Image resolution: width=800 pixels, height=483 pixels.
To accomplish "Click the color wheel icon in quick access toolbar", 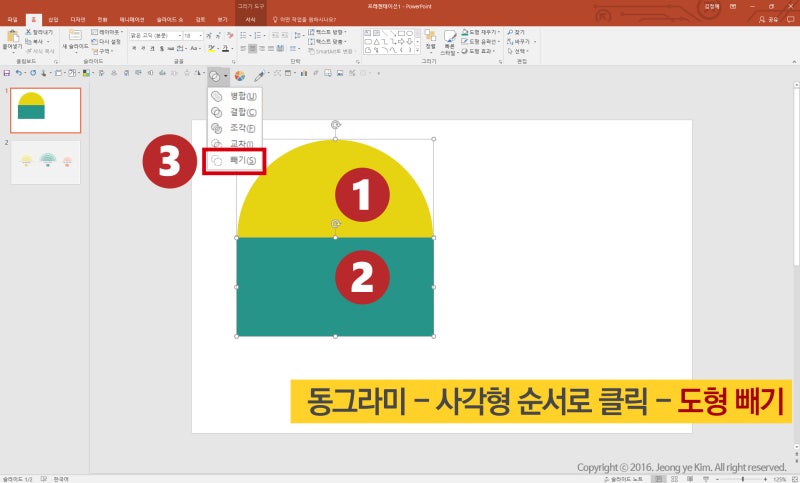I will tap(240, 75).
